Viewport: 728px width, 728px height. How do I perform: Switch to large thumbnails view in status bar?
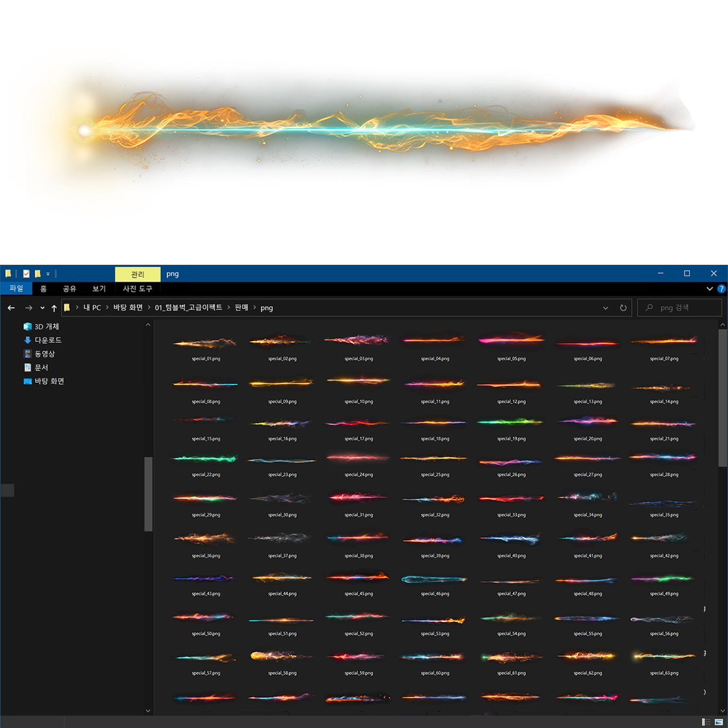coord(719,722)
